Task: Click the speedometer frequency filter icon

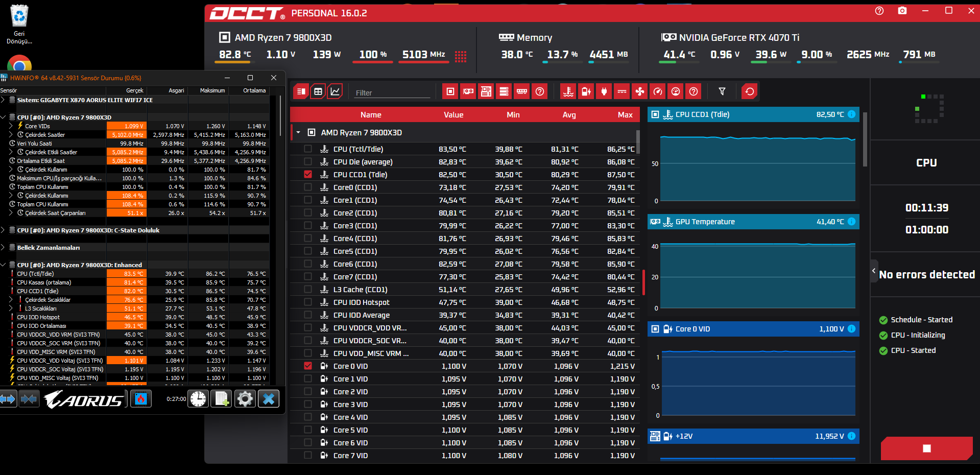Action: (x=657, y=91)
